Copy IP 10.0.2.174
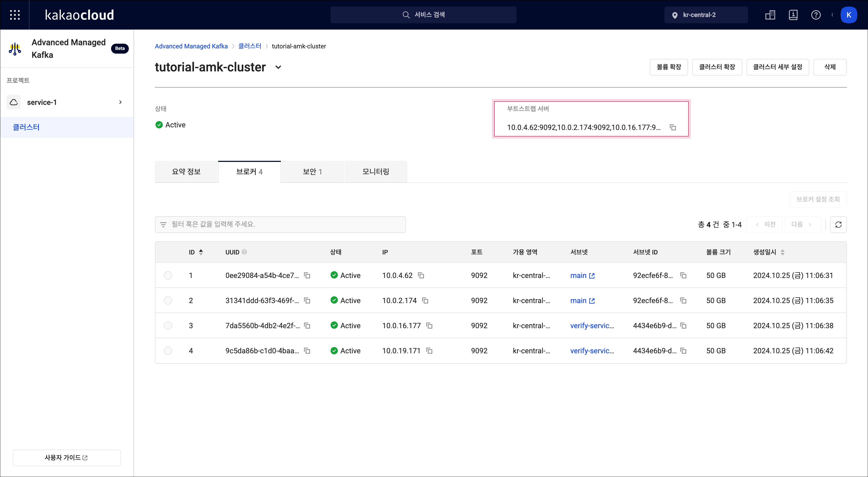 click(x=425, y=300)
